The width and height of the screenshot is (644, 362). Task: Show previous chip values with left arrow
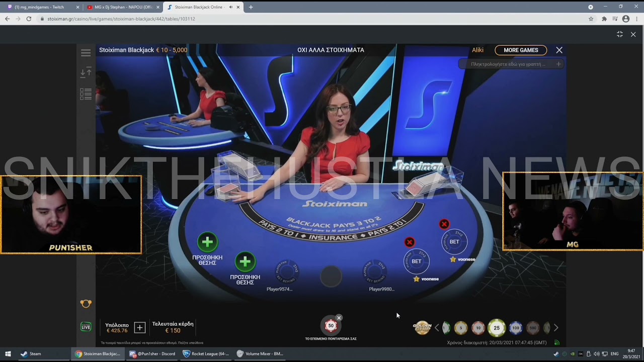pos(437,328)
